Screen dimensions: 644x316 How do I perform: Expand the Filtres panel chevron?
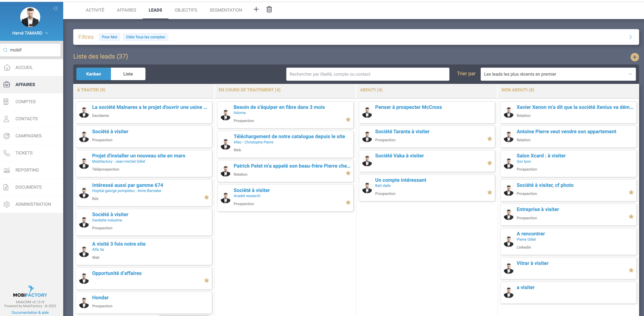coord(630,37)
